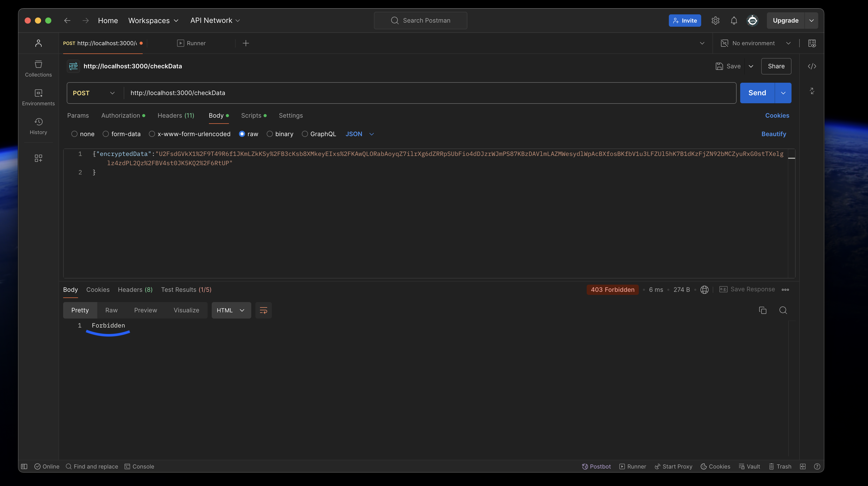This screenshot has width=868, height=486.
Task: Search within the response body
Action: tap(783, 310)
